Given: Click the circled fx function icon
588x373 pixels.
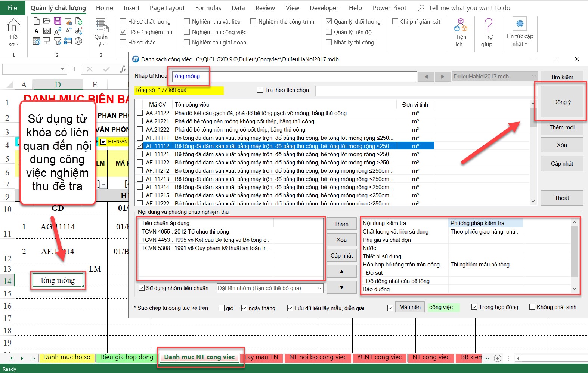Looking at the screenshot, I should click(78, 41).
